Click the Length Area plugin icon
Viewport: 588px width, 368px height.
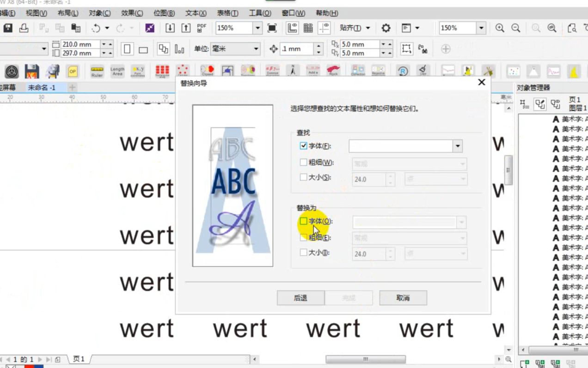(x=117, y=70)
